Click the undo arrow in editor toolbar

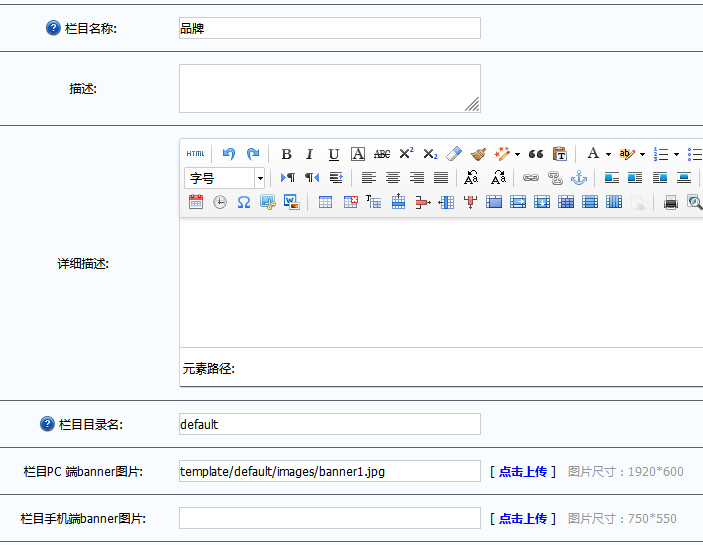point(229,154)
